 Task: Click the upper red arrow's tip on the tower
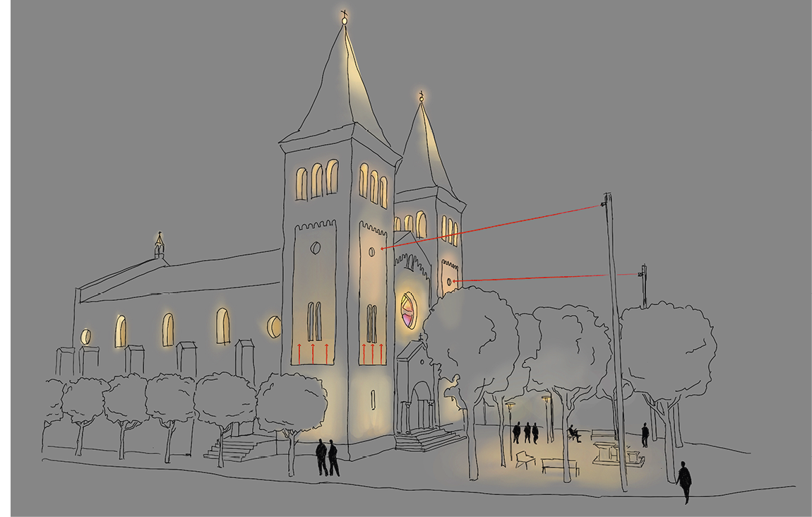coord(382,249)
